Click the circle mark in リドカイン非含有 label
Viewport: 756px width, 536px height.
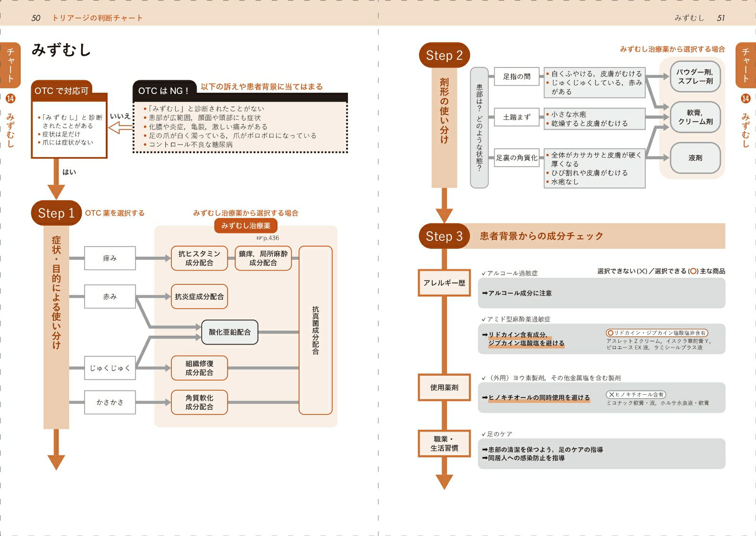(x=610, y=333)
